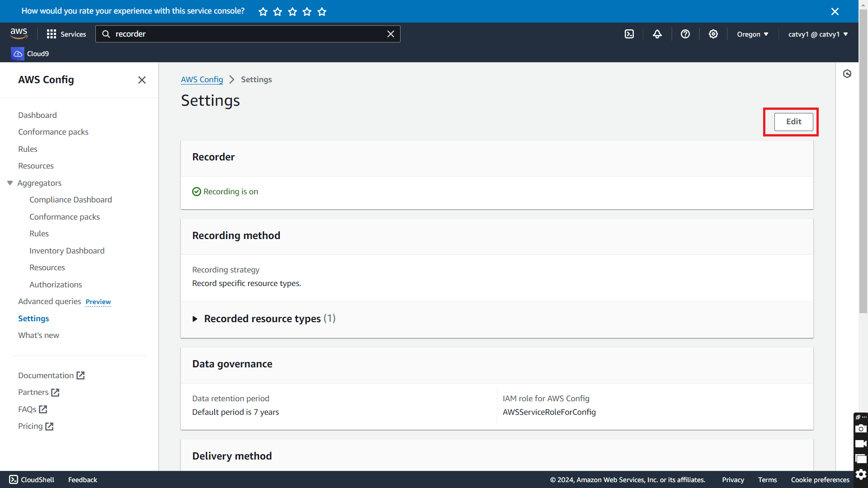Open Resources under Aggregators

[47, 267]
